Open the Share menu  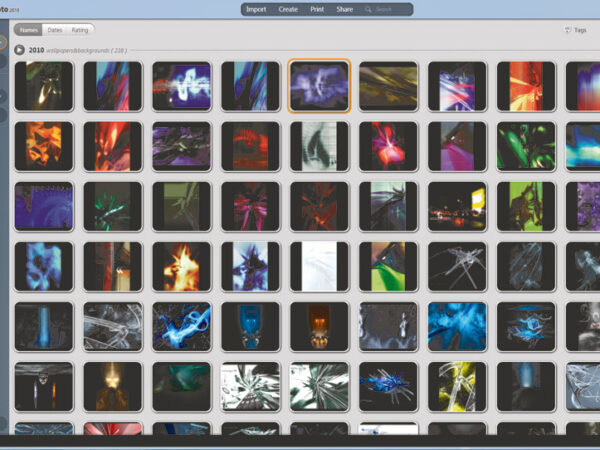coord(345,9)
